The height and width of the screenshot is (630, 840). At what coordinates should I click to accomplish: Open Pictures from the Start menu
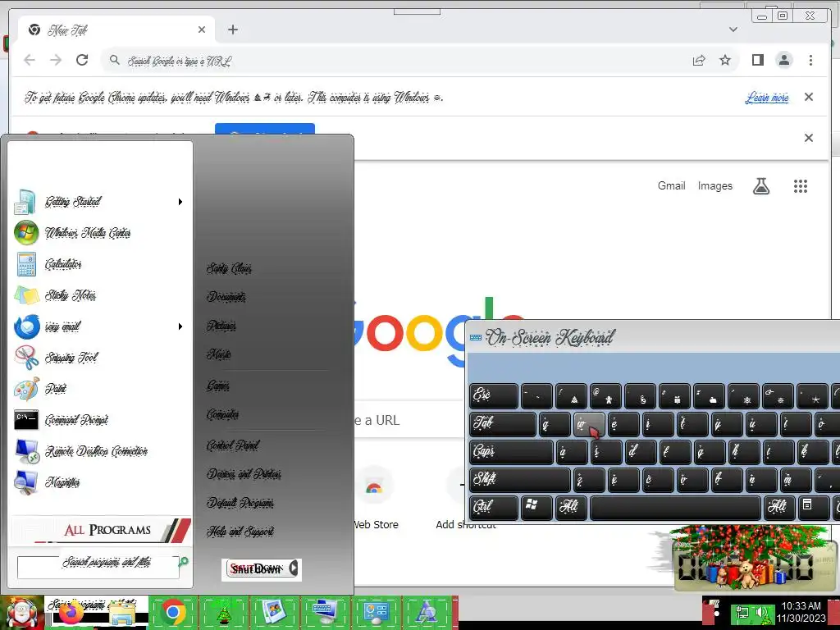tap(221, 325)
